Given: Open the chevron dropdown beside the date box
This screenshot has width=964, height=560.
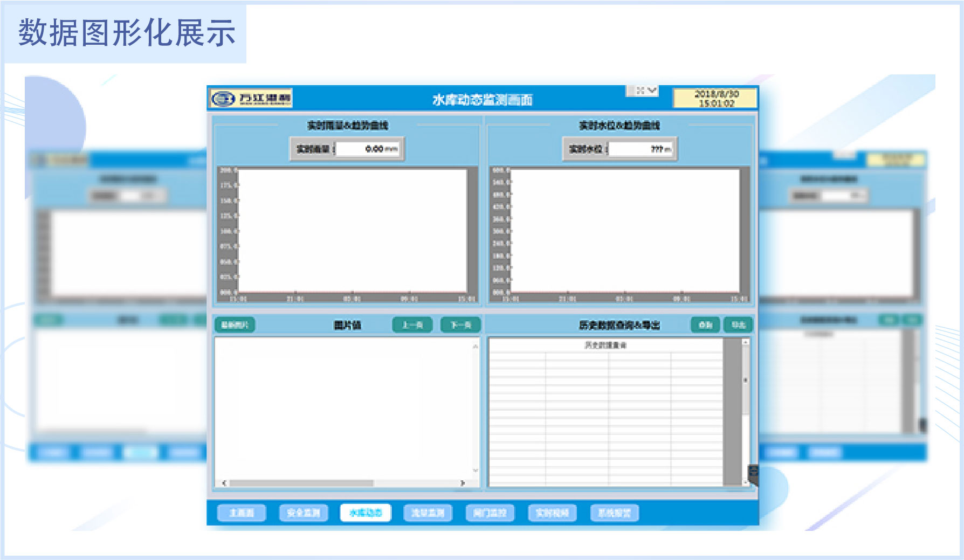Looking at the screenshot, I should [x=652, y=91].
